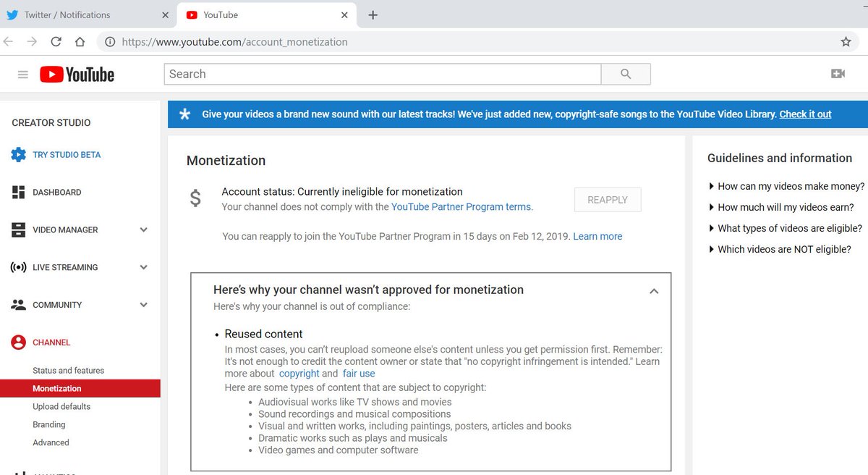Viewport: 868px width, 475px height.
Task: Open Advanced channel settings
Action: [51, 442]
